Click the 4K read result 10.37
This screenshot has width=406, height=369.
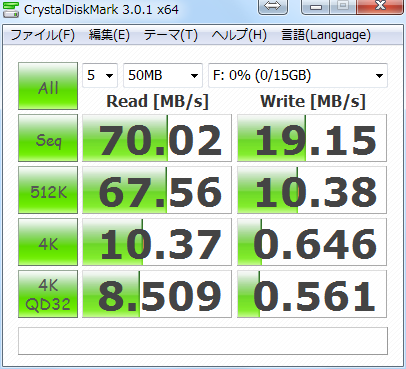coord(157,242)
